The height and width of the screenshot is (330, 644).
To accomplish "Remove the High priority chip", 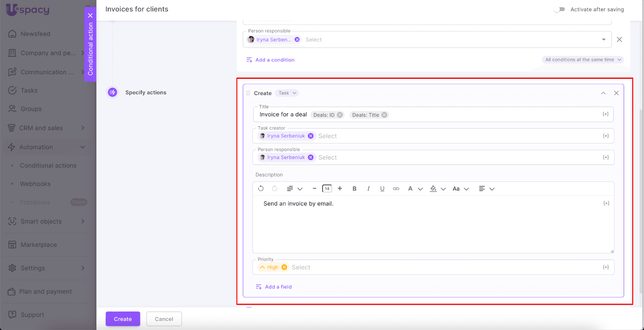I will (284, 267).
